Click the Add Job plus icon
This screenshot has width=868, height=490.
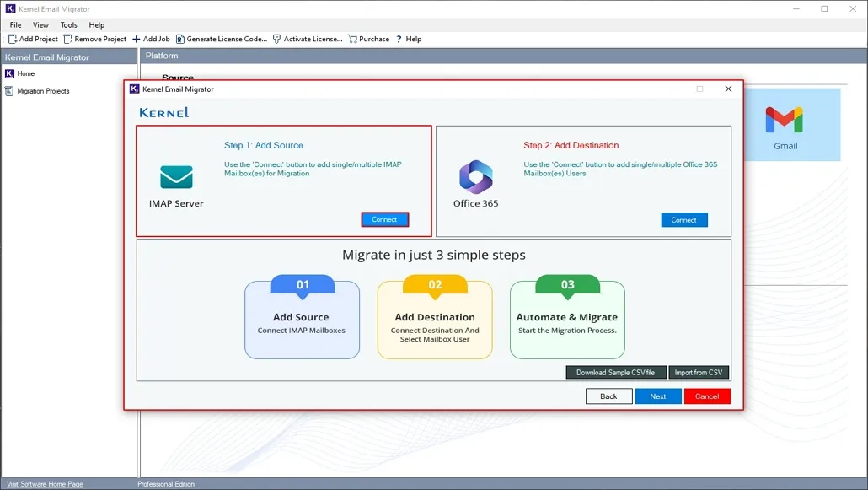[x=137, y=39]
